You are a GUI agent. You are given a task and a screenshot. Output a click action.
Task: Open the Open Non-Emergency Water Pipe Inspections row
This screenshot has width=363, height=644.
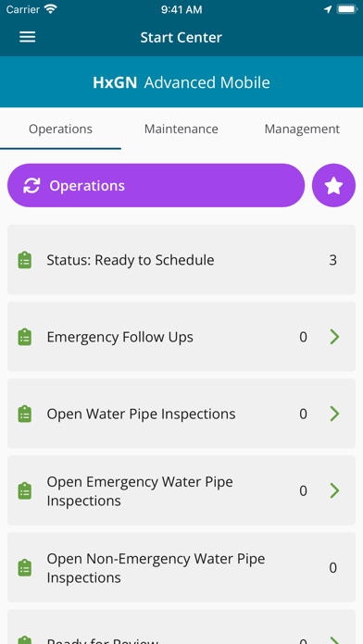coord(181,567)
